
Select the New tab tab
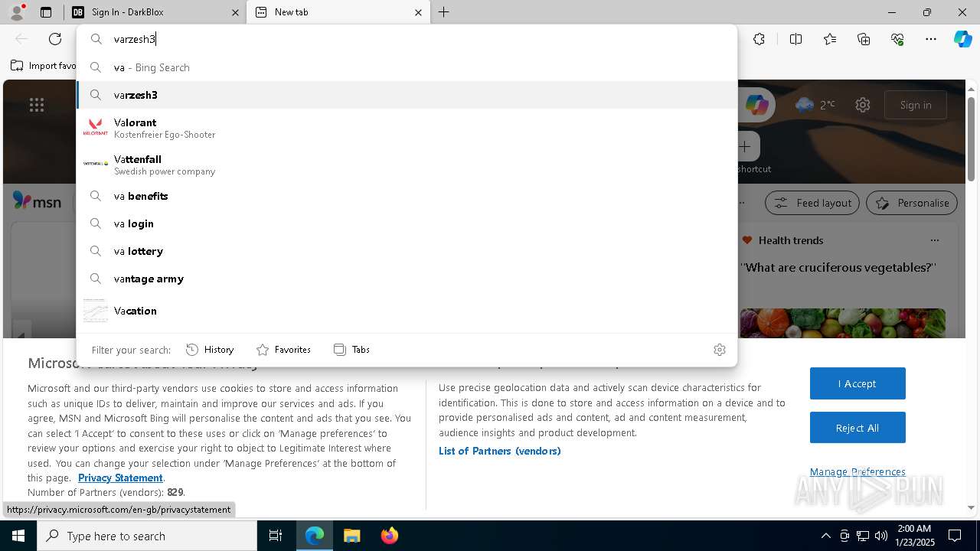(x=337, y=12)
